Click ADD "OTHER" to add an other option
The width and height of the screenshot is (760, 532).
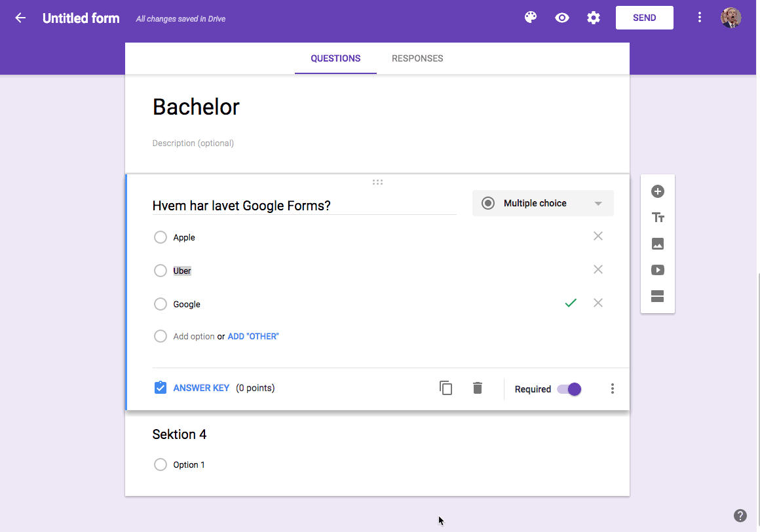coord(252,336)
